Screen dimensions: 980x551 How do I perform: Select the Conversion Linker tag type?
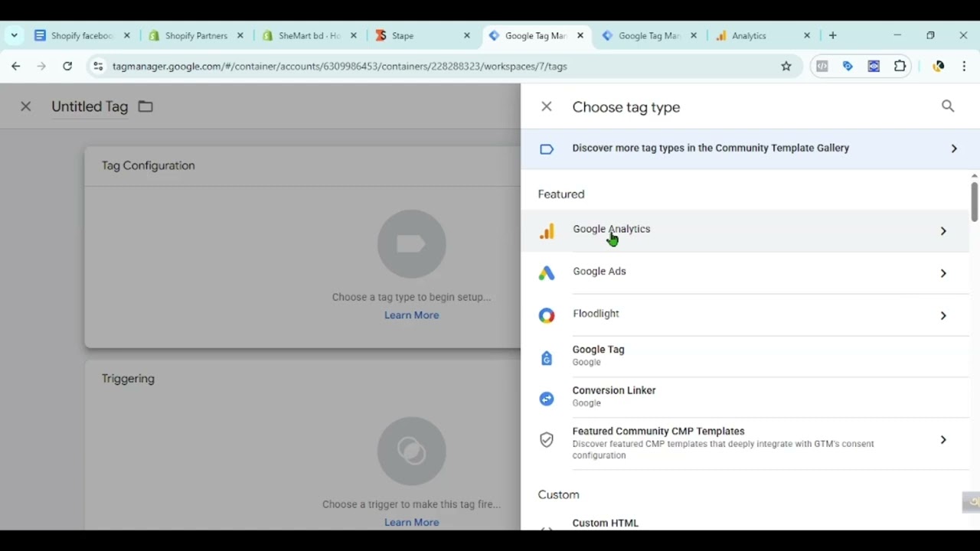745,397
